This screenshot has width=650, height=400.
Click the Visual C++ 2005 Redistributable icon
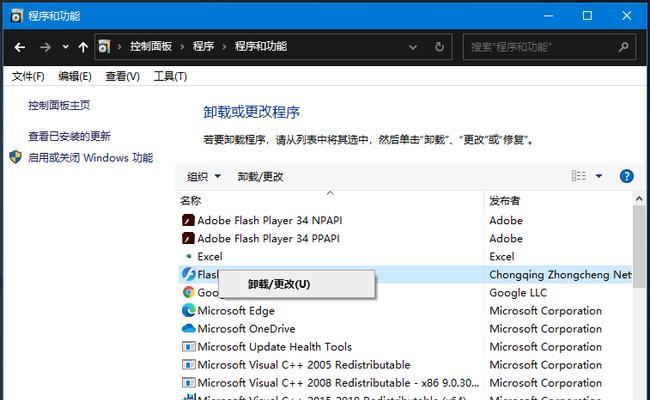(x=189, y=365)
